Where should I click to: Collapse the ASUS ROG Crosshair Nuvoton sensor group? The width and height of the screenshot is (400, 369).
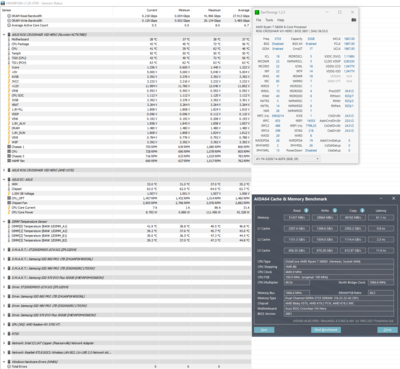click(4, 34)
